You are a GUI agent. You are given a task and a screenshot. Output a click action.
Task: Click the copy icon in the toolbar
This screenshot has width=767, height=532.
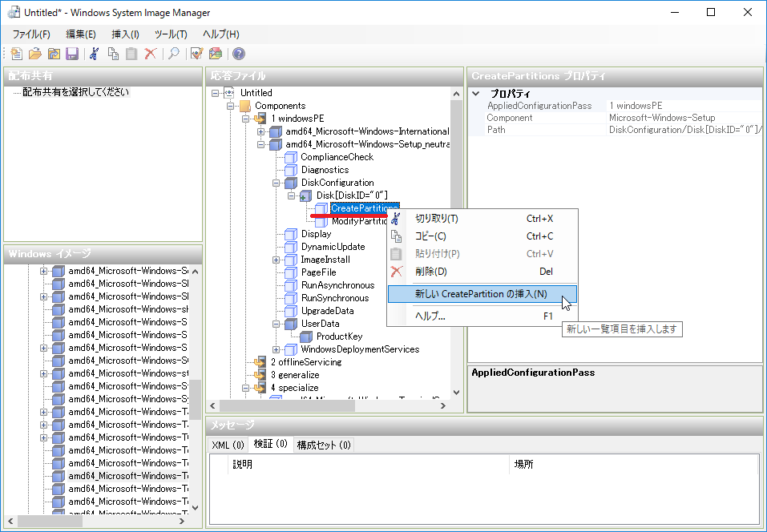pos(113,54)
